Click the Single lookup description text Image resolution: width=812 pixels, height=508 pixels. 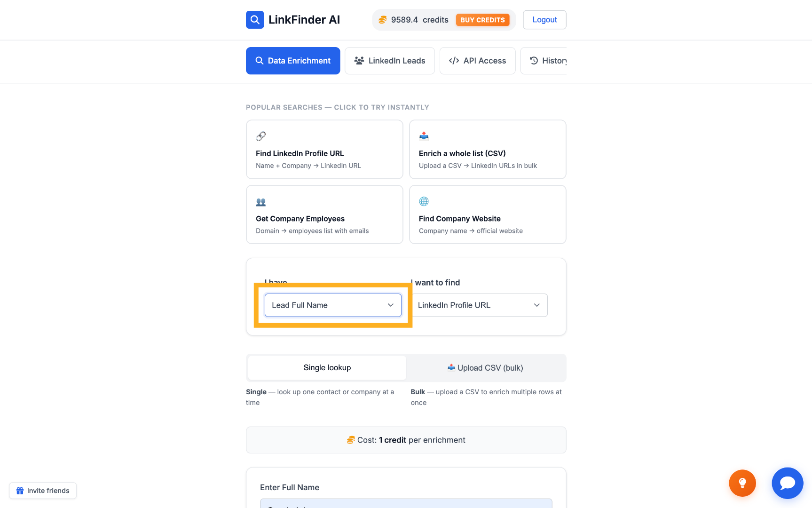(320, 397)
